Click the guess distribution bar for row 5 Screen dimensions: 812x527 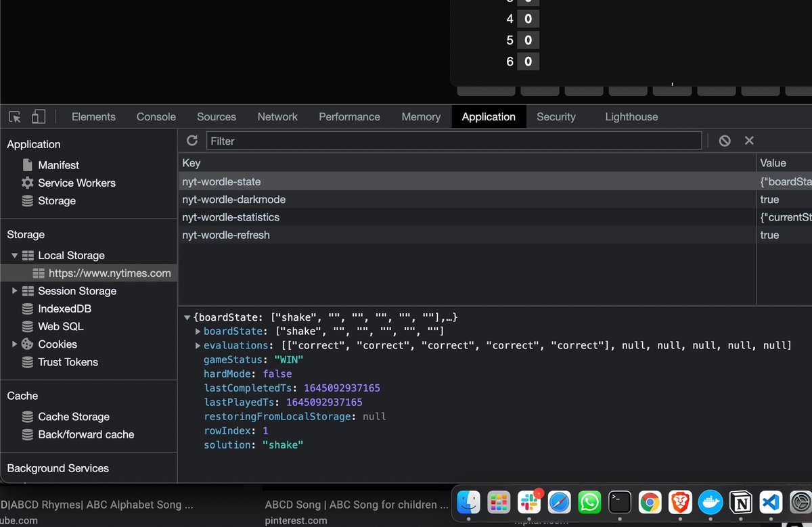[528, 41]
